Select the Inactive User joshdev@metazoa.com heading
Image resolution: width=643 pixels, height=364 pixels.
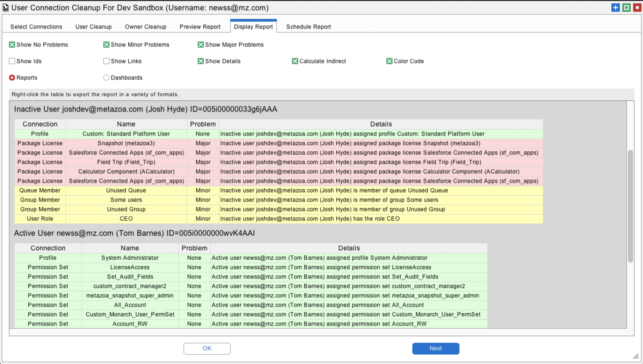[x=146, y=109]
